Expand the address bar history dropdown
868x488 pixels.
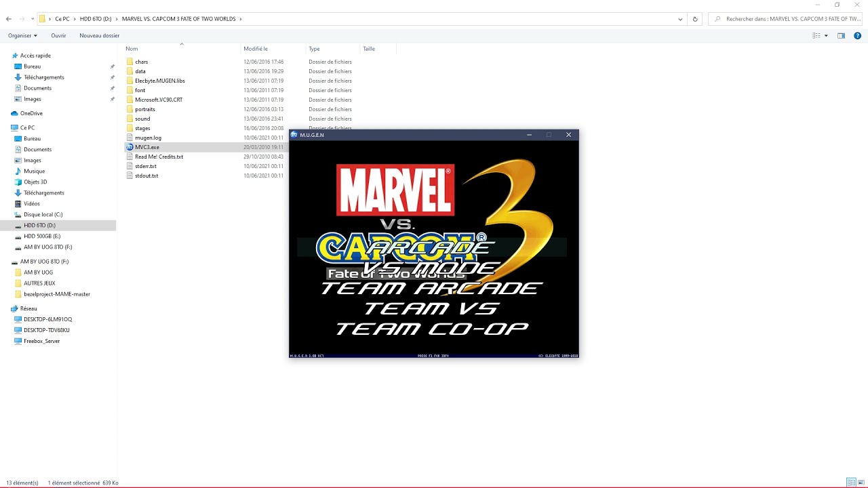tap(681, 19)
